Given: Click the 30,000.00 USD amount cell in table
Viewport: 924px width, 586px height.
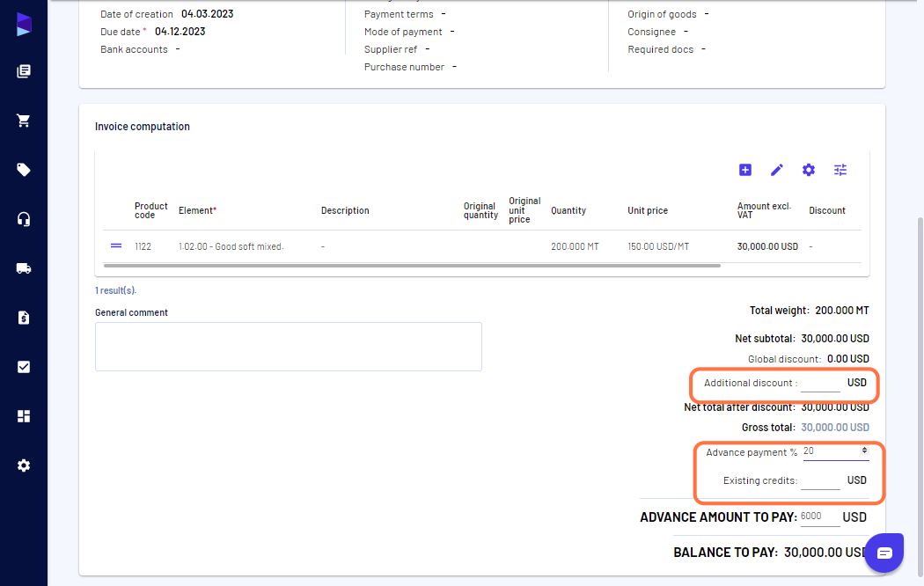Looking at the screenshot, I should [767, 246].
